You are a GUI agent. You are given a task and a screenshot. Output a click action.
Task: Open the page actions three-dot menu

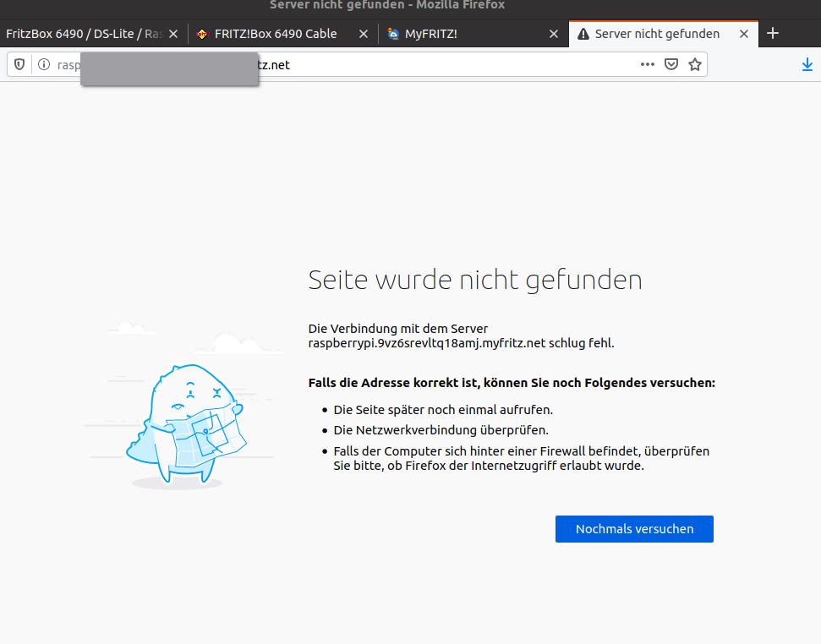[647, 63]
